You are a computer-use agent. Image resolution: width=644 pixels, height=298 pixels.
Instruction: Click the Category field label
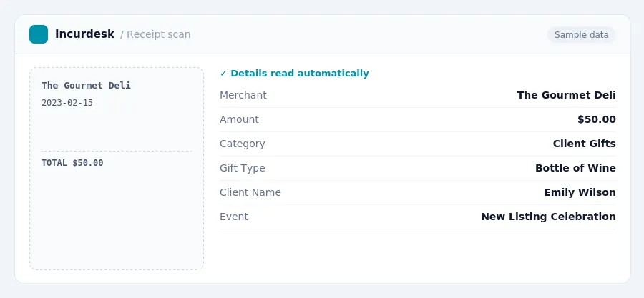click(x=243, y=144)
